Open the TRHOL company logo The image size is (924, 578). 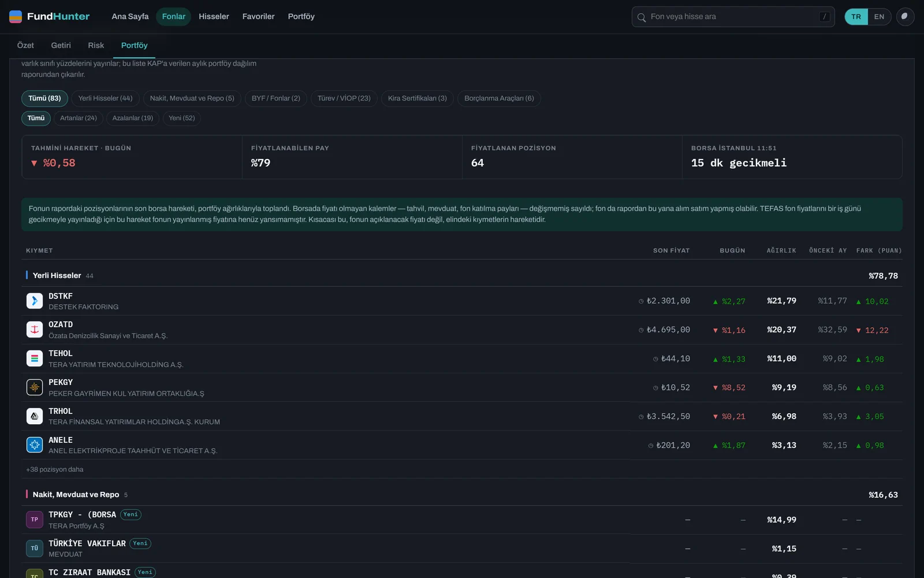click(x=35, y=416)
